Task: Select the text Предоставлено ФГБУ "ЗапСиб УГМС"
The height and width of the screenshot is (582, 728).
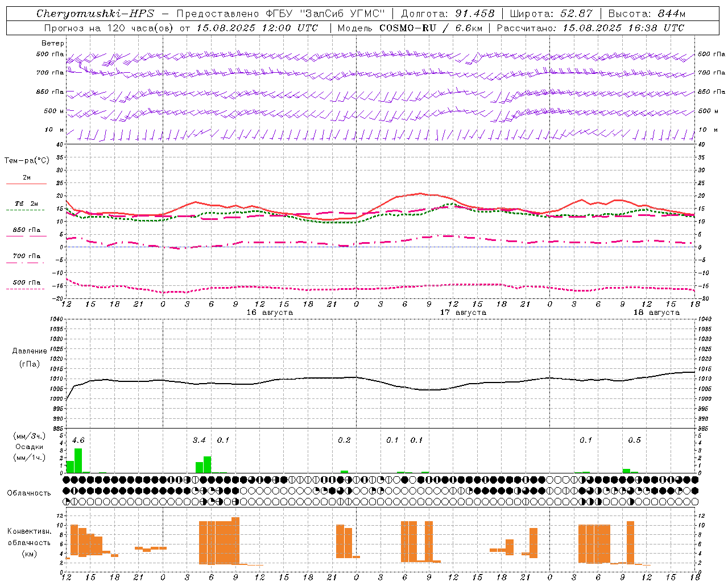Action: click(281, 14)
